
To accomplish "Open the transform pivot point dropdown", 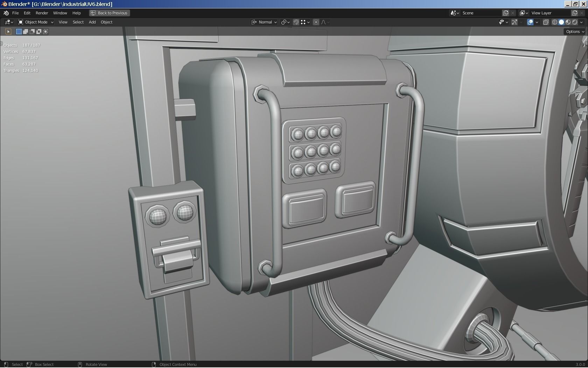I will [x=286, y=22].
